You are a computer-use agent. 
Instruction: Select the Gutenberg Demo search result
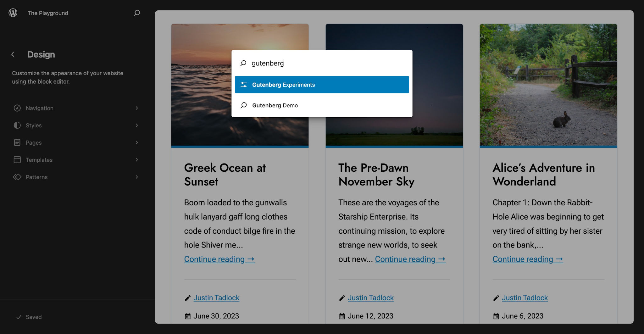click(x=322, y=105)
